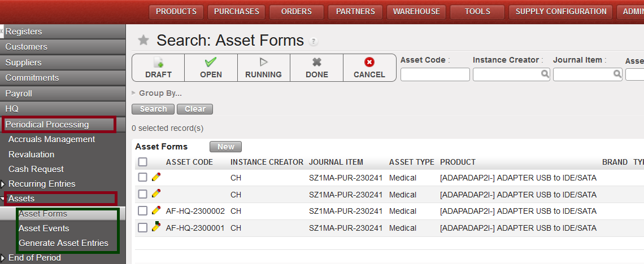Select Asset Forms in the sidebar
This screenshot has width=644, height=264.
tap(63, 214)
